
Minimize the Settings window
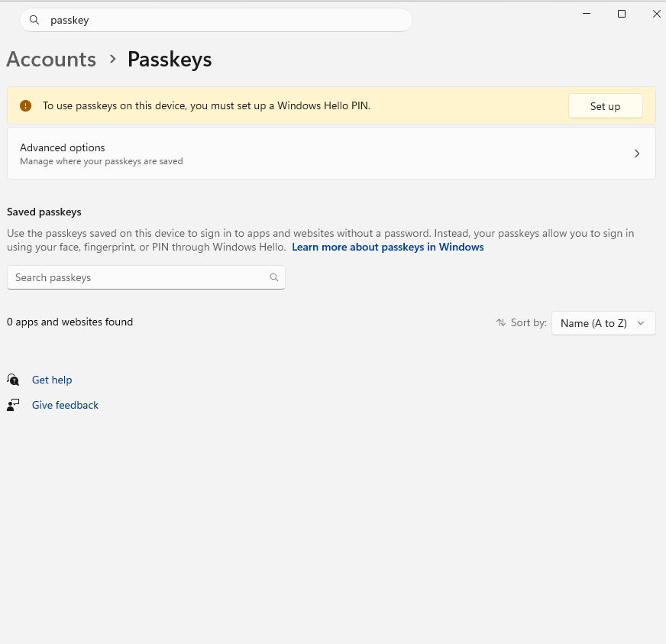587,14
